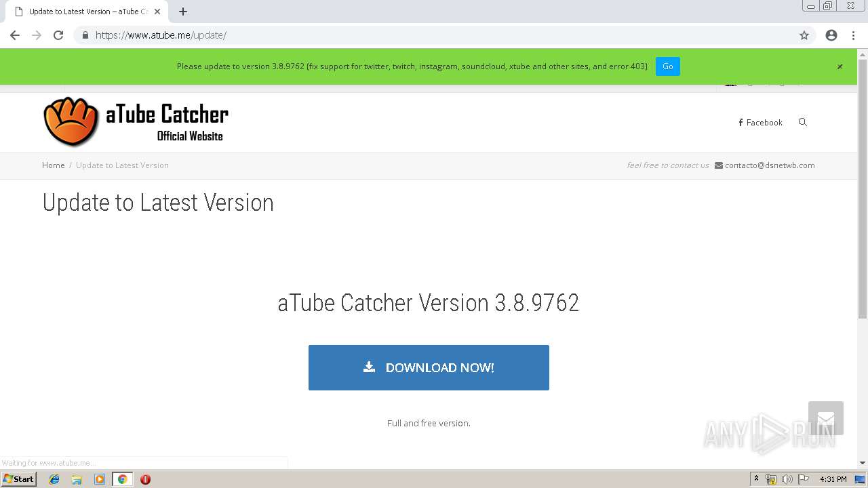
Task: Show hidden system tray icons
Action: click(756, 479)
